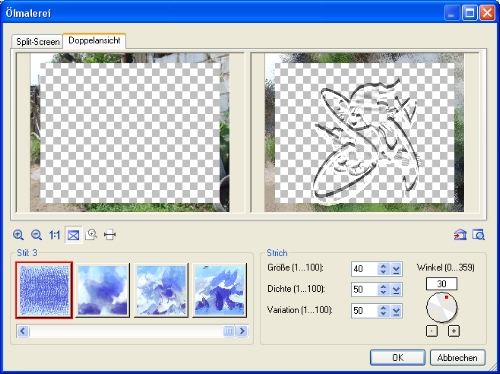Image resolution: width=500 pixels, height=374 pixels.
Task: Cancel with the Abbrechen button
Action: click(457, 358)
